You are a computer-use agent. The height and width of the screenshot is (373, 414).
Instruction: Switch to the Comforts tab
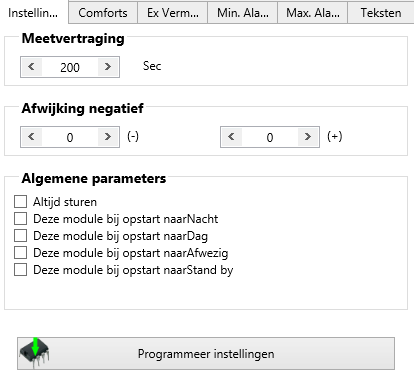pyautogui.click(x=103, y=13)
